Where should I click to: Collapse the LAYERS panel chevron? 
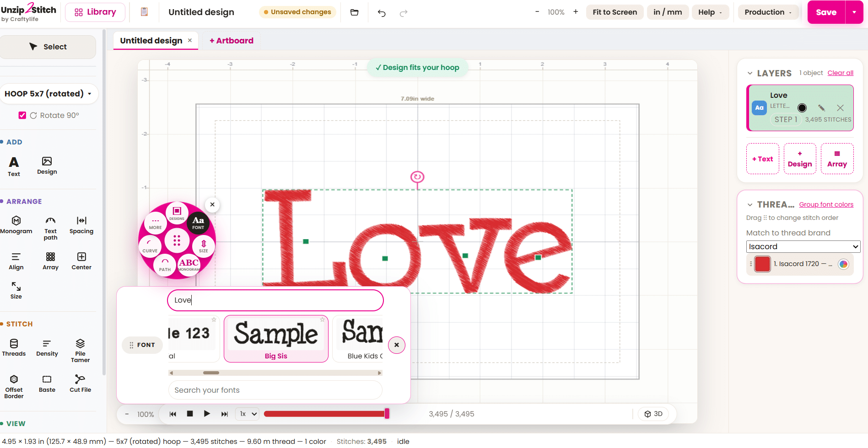click(x=750, y=73)
